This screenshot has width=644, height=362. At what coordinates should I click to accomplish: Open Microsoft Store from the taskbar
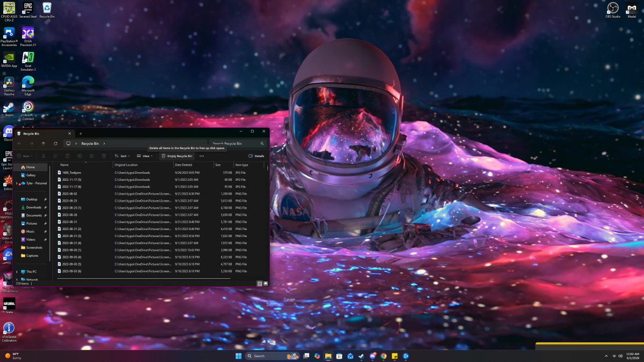click(x=339, y=356)
